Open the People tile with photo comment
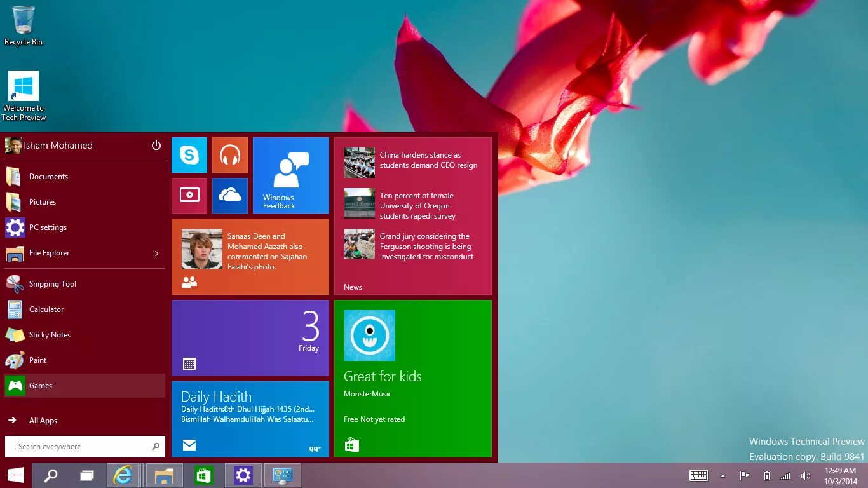868x488 pixels. click(x=250, y=257)
